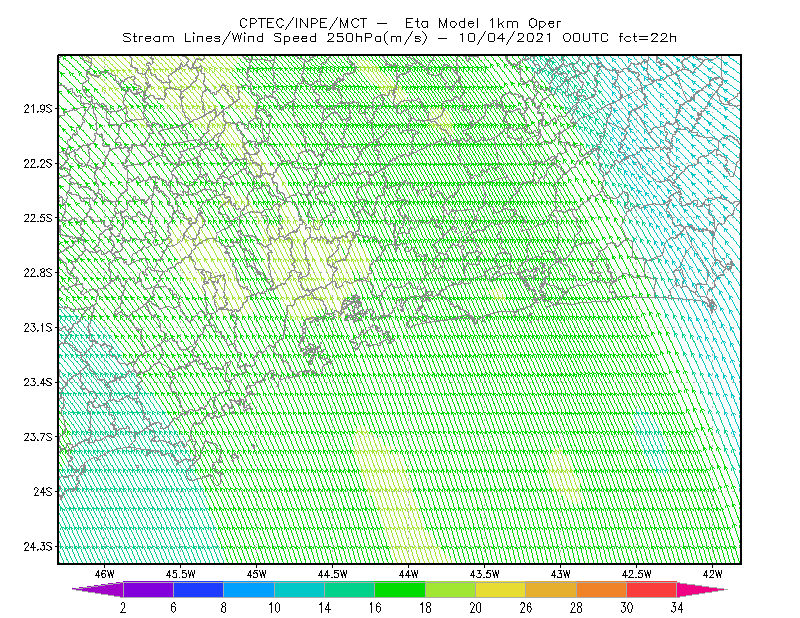
Task: Click the 'CPTEC/INPE/MCT' title text
Action: pyautogui.click(x=303, y=23)
